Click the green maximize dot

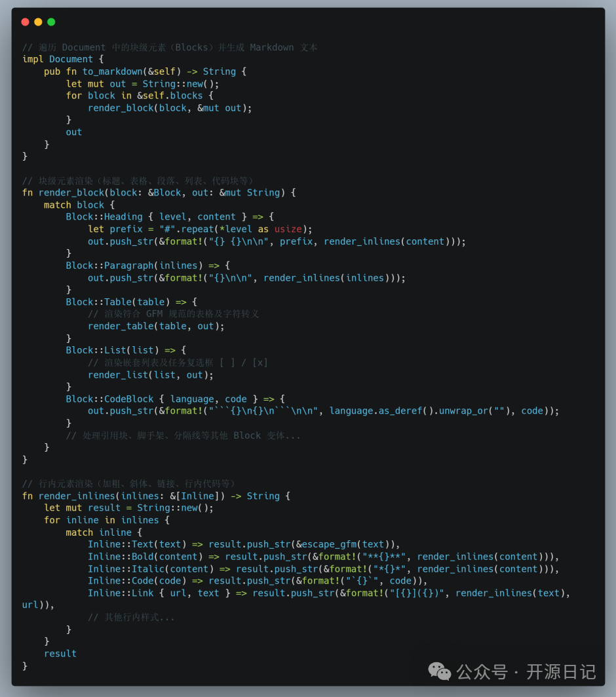[51, 22]
